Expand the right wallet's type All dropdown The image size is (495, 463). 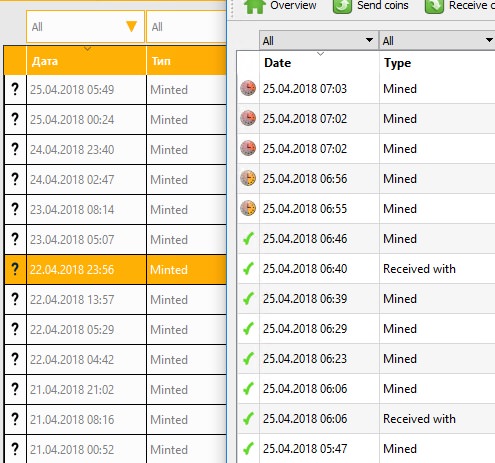(x=437, y=41)
